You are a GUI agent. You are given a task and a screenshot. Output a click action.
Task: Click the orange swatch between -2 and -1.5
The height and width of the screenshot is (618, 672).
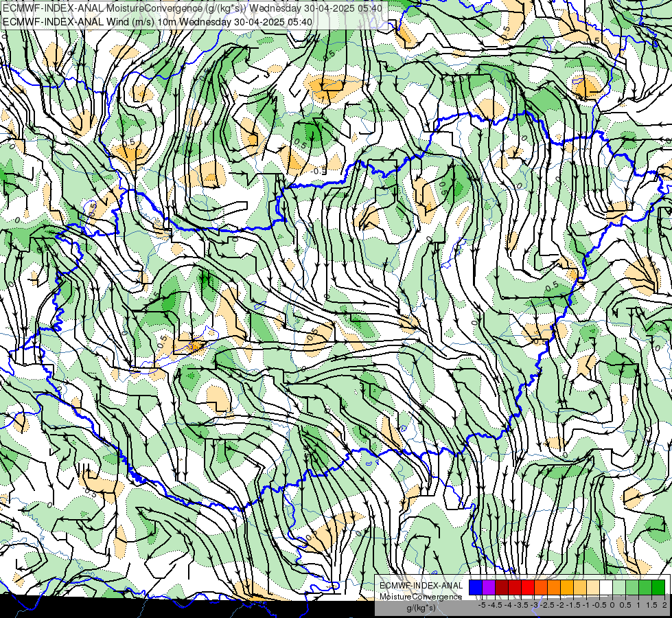(554, 587)
